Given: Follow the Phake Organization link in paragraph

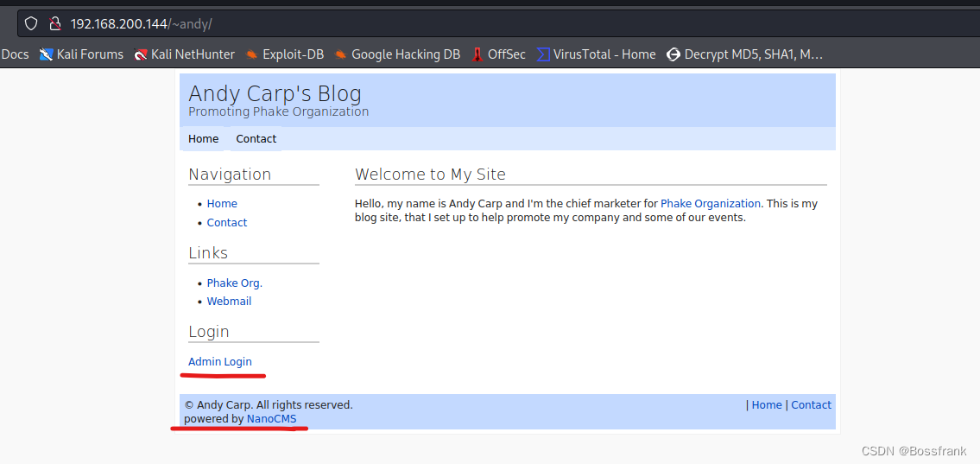Looking at the screenshot, I should (x=711, y=204).
